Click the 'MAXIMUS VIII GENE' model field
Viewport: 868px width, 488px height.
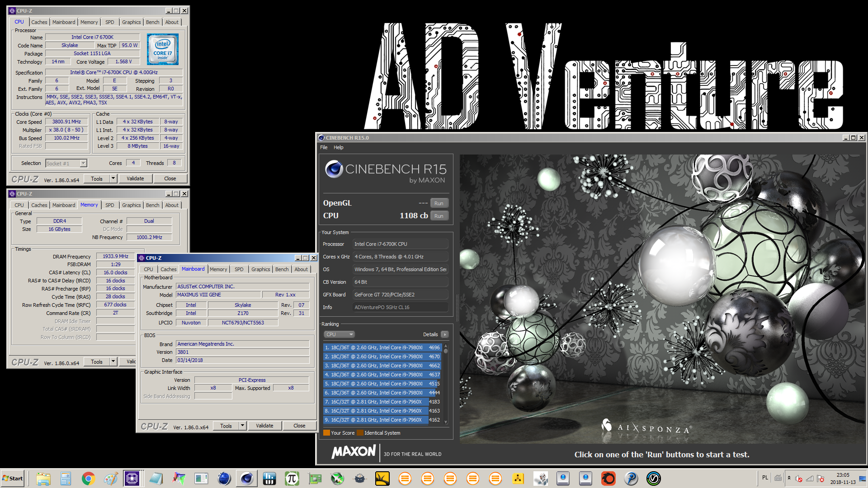(218, 295)
